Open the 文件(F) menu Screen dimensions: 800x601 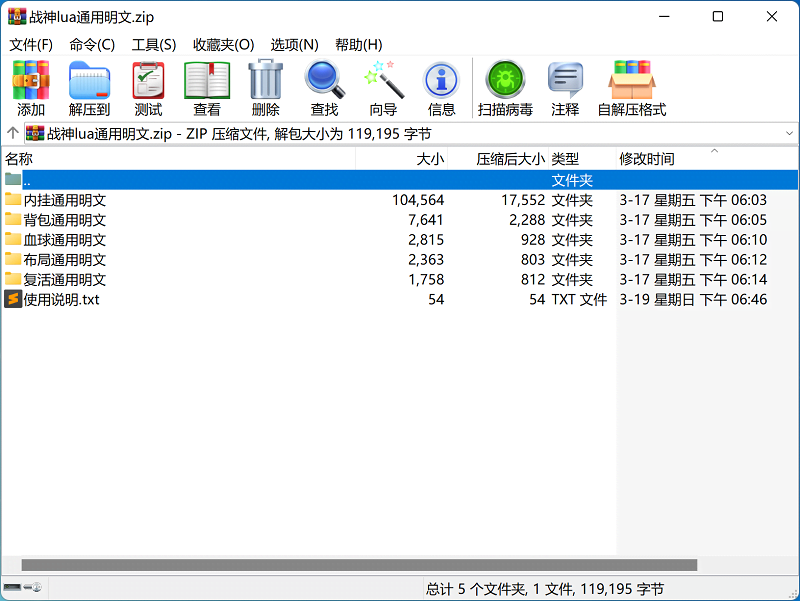click(30, 45)
